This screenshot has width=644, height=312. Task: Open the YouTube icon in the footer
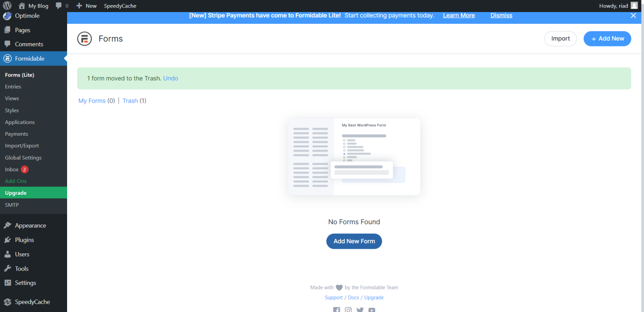[x=372, y=309]
